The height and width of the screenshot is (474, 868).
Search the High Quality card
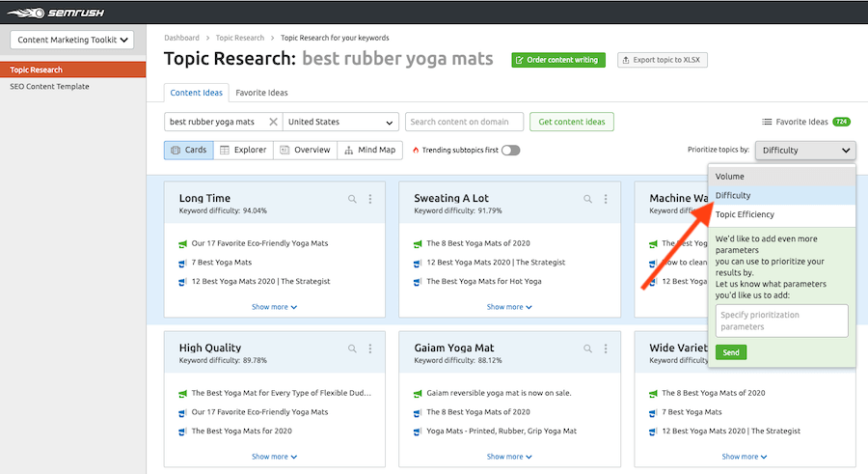(x=352, y=349)
